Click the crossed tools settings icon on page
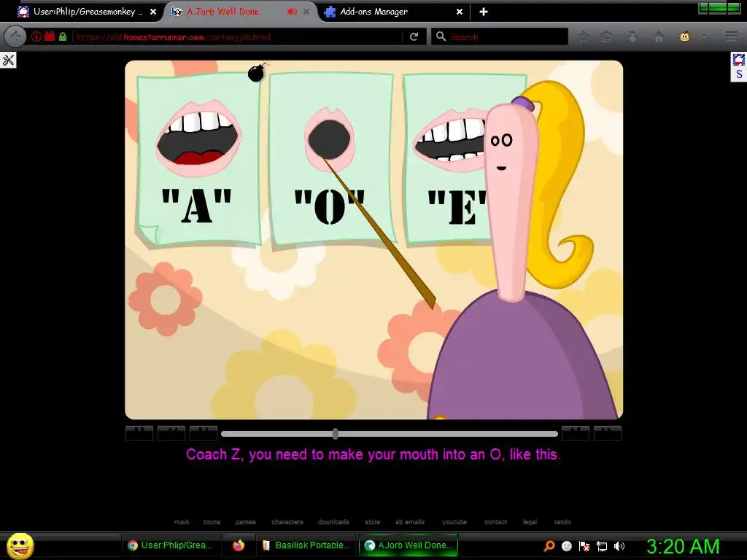Viewport: 747px width, 560px height. point(8,60)
